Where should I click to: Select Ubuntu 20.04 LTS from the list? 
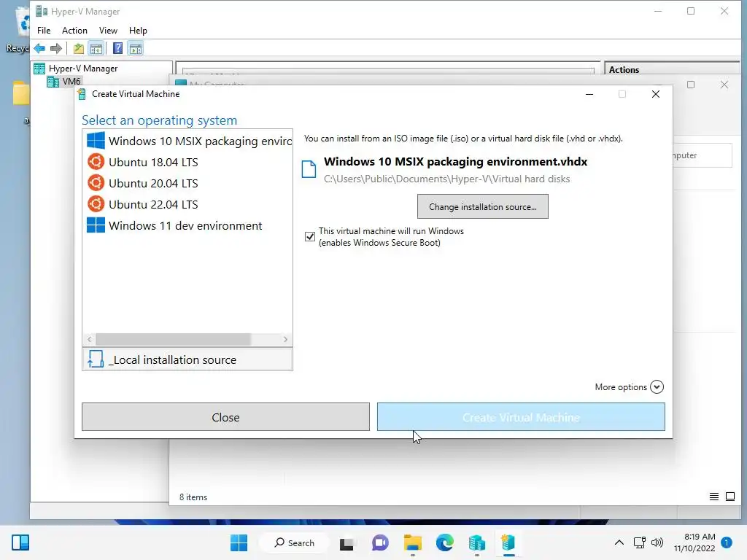[x=187, y=183]
